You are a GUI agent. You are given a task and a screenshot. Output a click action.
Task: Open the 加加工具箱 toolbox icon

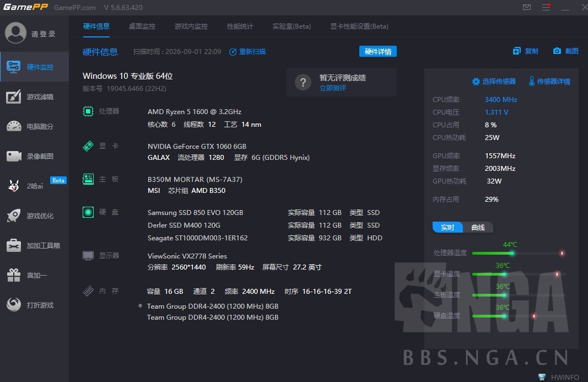tap(13, 245)
